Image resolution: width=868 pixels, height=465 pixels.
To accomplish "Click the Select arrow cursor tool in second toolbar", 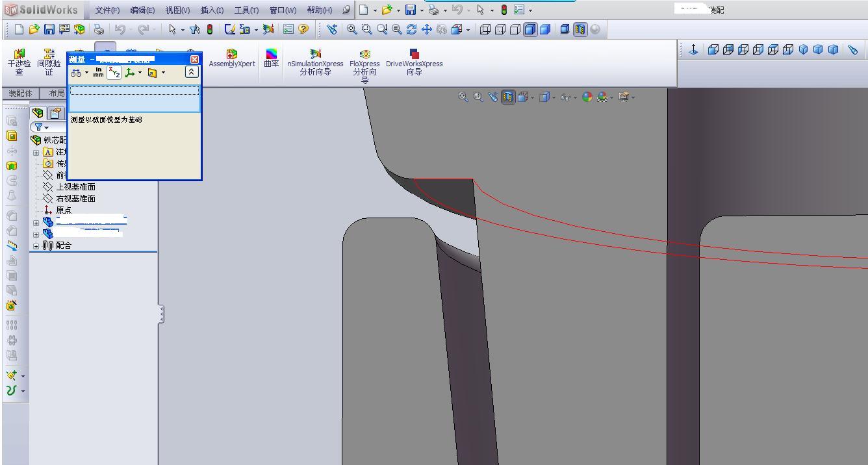I will pos(172,29).
